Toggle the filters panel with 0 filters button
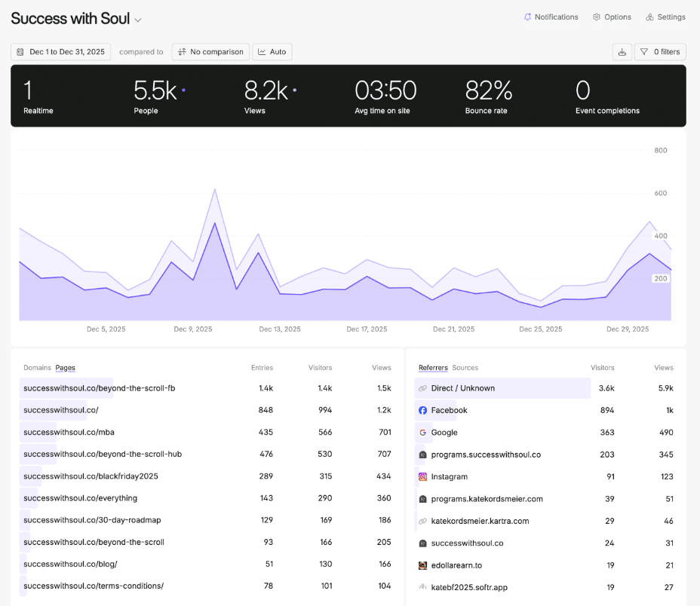Screen dimensions: 700x606 tap(660, 51)
